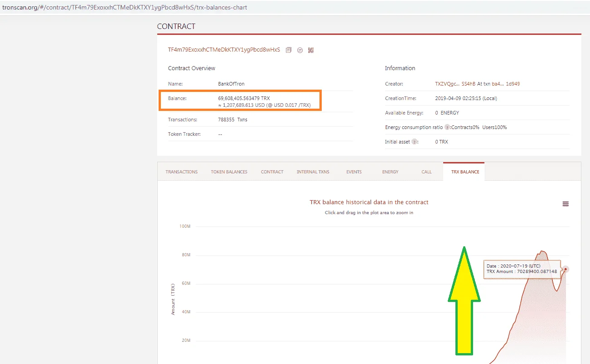Select the CONTRACT tab

click(x=272, y=172)
